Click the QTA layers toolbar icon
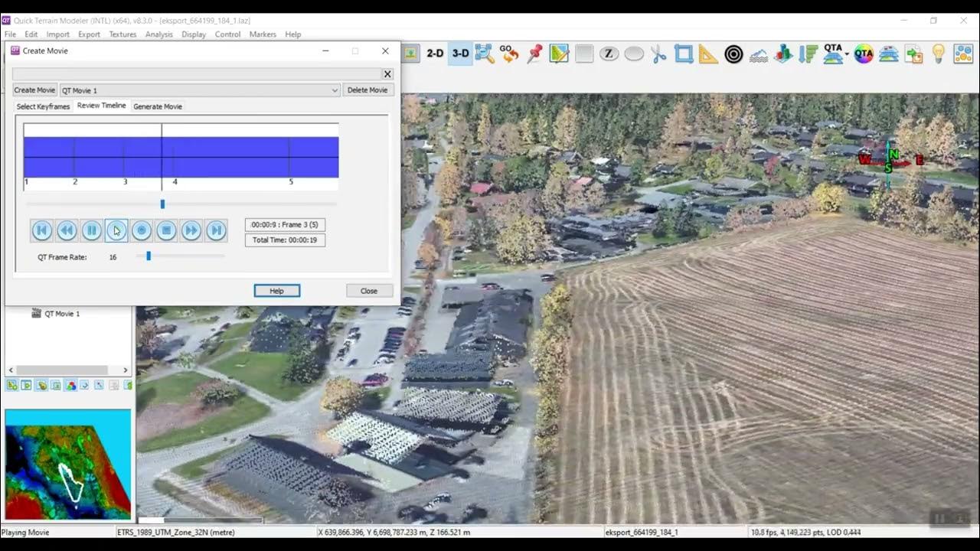 [x=832, y=54]
